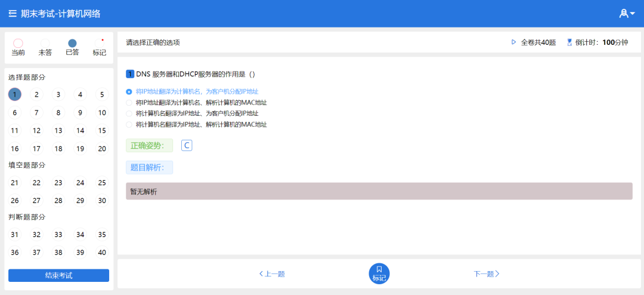Click the blue question number 1 badge

(x=130, y=74)
